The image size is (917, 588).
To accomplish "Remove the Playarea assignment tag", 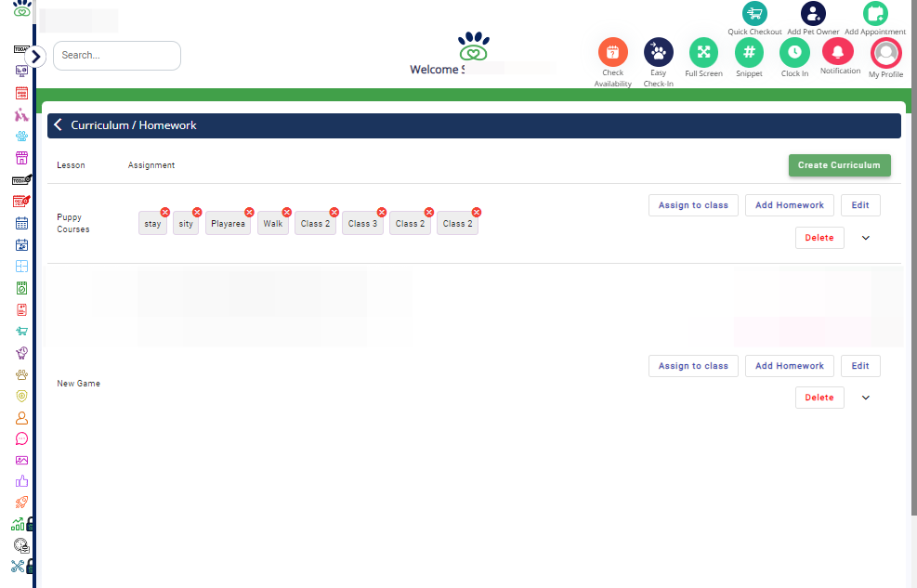I will pos(249,212).
